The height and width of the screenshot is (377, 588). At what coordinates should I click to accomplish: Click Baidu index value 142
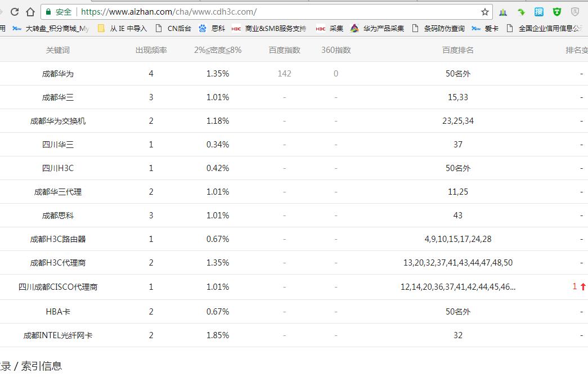coord(284,74)
